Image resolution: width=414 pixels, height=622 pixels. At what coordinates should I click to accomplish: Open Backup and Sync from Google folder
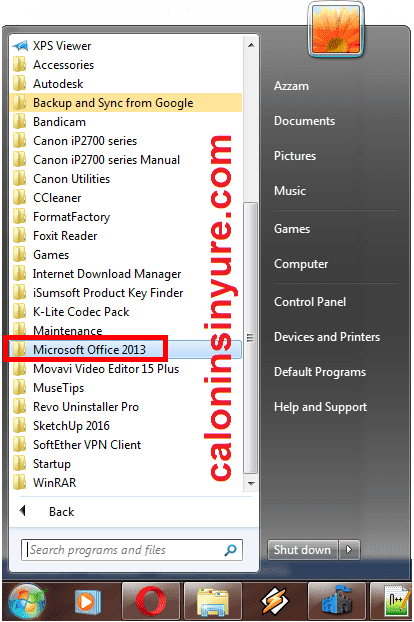pos(126,103)
